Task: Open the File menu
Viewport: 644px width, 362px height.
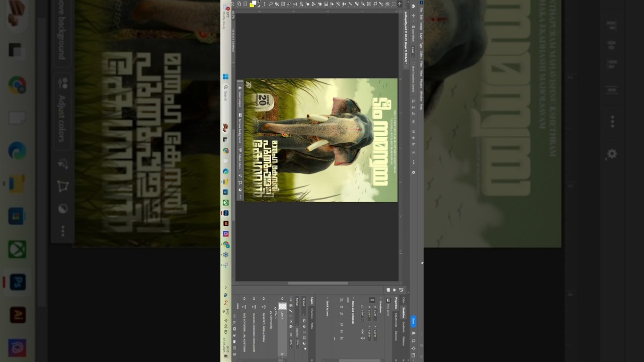Action: point(421,10)
